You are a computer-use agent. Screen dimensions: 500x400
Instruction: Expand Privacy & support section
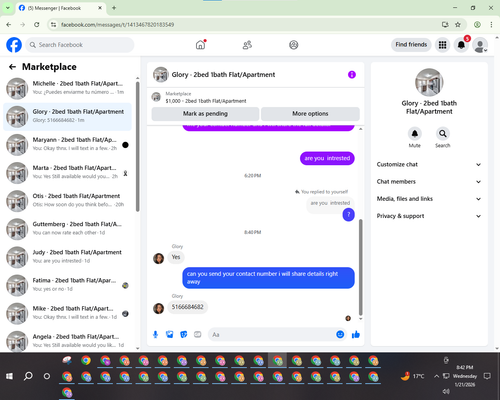coord(429,216)
